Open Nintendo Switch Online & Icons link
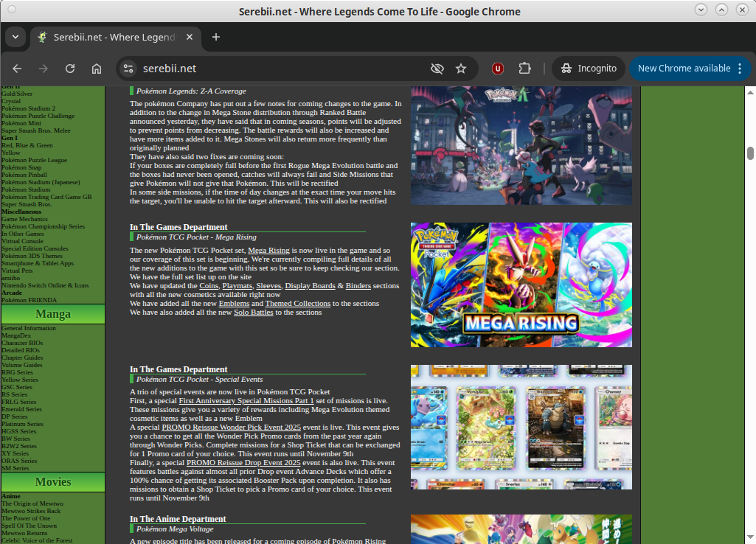Image resolution: width=756 pixels, height=544 pixels. click(45, 285)
